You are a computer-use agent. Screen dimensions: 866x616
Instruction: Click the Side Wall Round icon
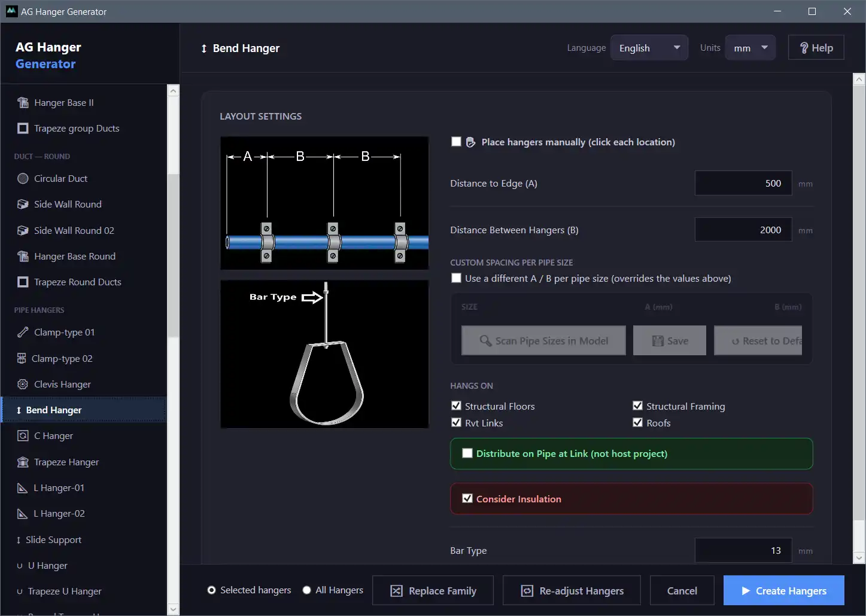tap(23, 205)
